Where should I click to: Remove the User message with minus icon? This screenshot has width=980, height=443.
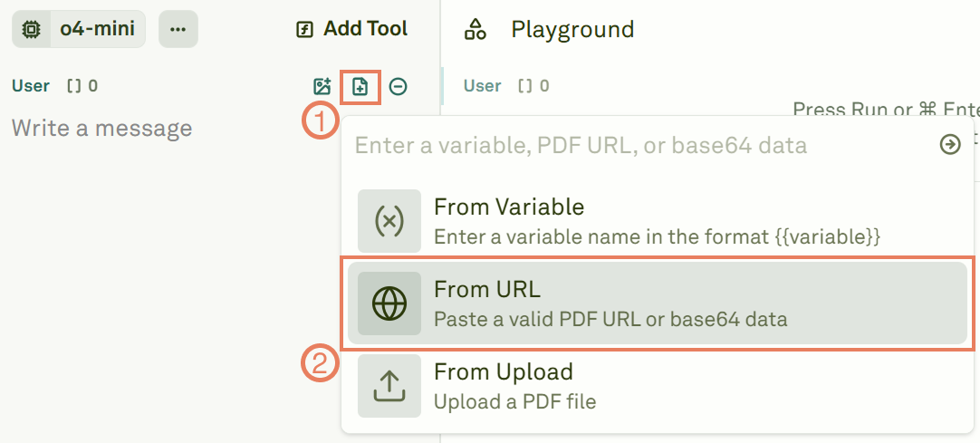(399, 86)
